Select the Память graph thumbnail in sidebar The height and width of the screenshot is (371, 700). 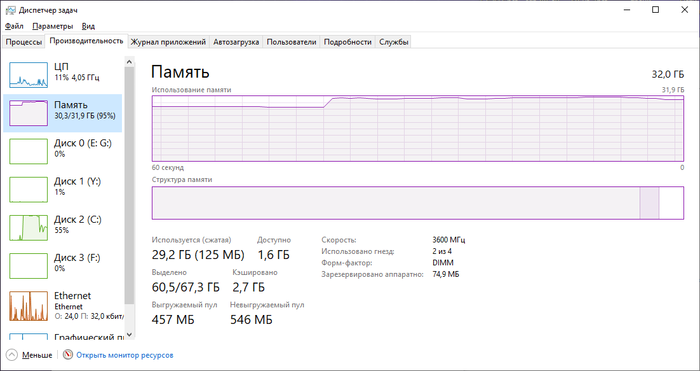click(x=29, y=113)
